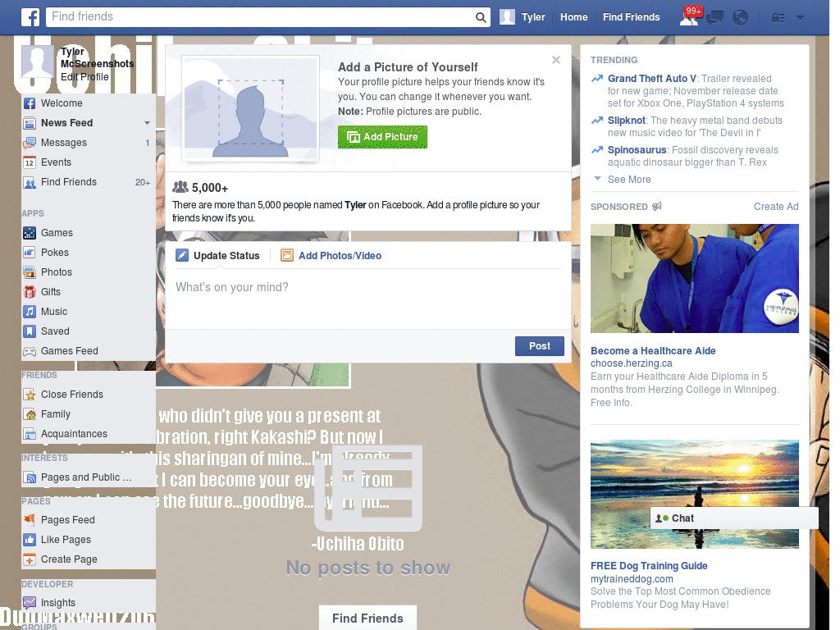Click the choose.herzing.ca ad URL
Image resolution: width=840 pixels, height=630 pixels.
click(631, 363)
